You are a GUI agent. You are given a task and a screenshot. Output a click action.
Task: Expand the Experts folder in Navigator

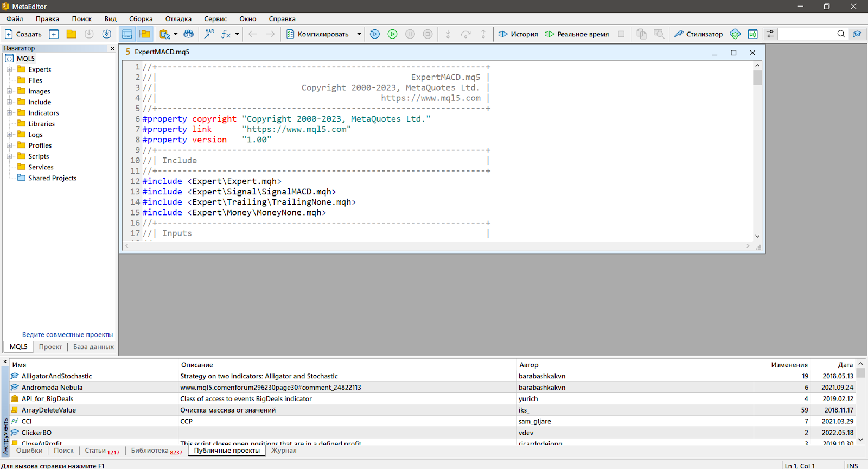(9, 69)
